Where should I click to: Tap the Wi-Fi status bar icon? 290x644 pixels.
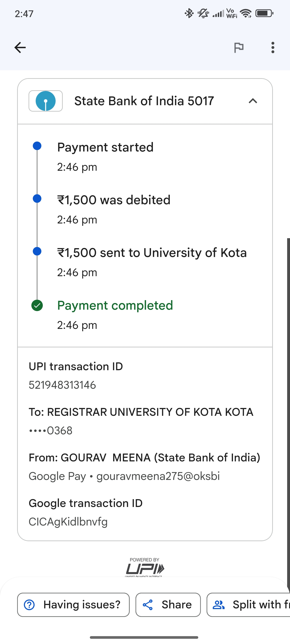(x=246, y=13)
